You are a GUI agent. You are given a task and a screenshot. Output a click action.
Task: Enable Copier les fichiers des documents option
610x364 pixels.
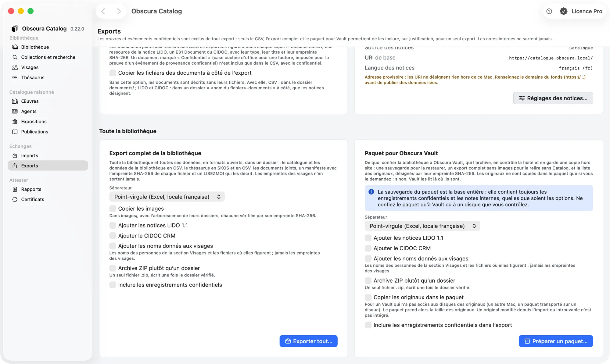coord(113,73)
